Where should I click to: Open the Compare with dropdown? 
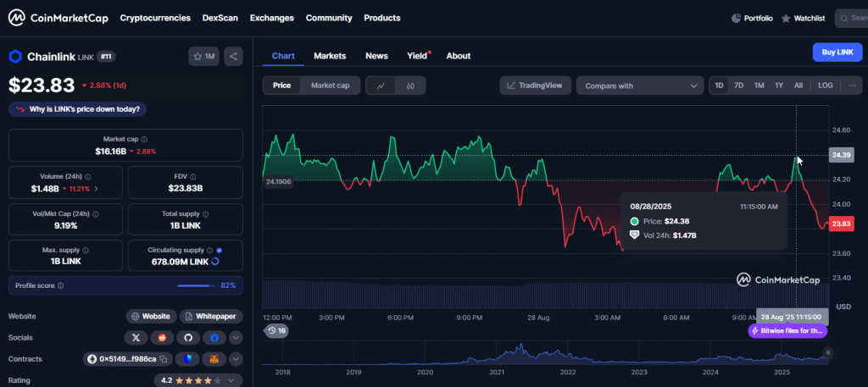tap(640, 86)
